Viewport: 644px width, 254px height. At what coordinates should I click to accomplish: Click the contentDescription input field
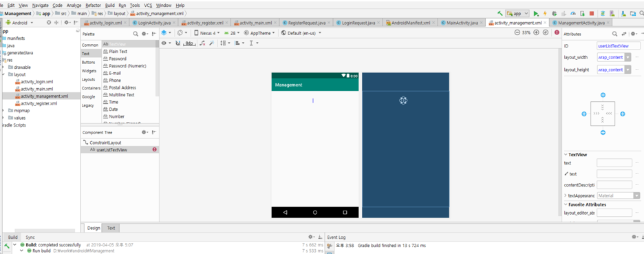click(614, 184)
